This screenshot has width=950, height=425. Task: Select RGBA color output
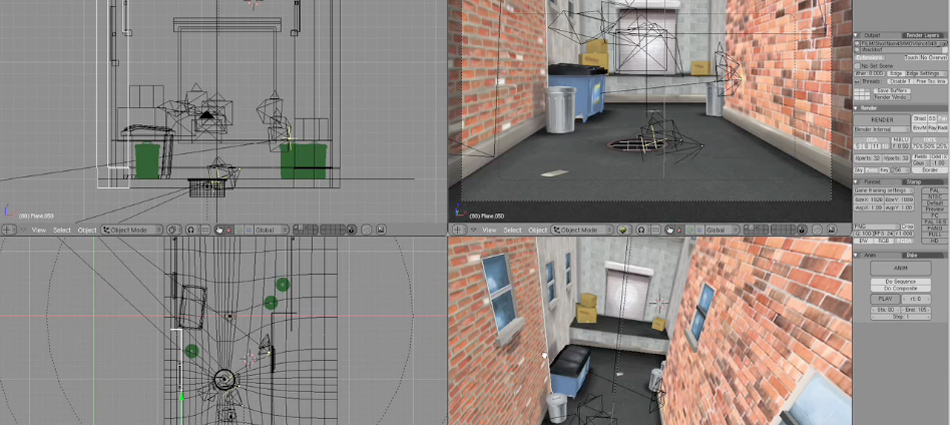904,241
